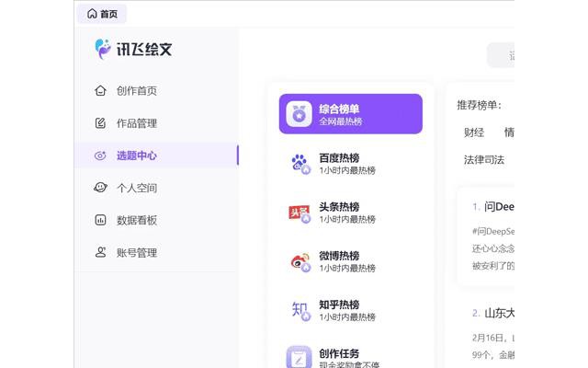Open 创作任务 entry
588x368 pixels.
(339, 353)
